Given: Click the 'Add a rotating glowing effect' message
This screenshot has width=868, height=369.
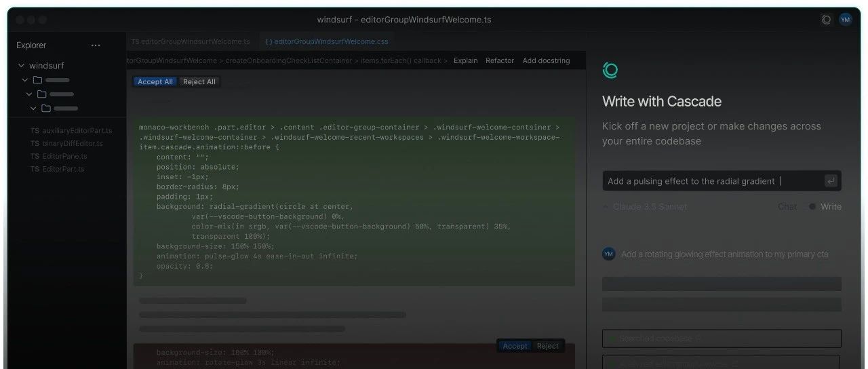Looking at the screenshot, I should pos(725,254).
